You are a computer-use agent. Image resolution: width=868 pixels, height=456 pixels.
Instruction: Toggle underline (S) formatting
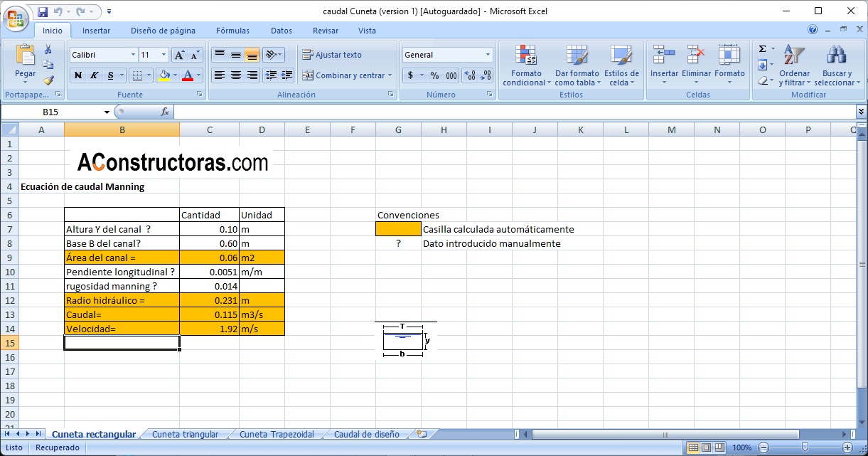[110, 75]
